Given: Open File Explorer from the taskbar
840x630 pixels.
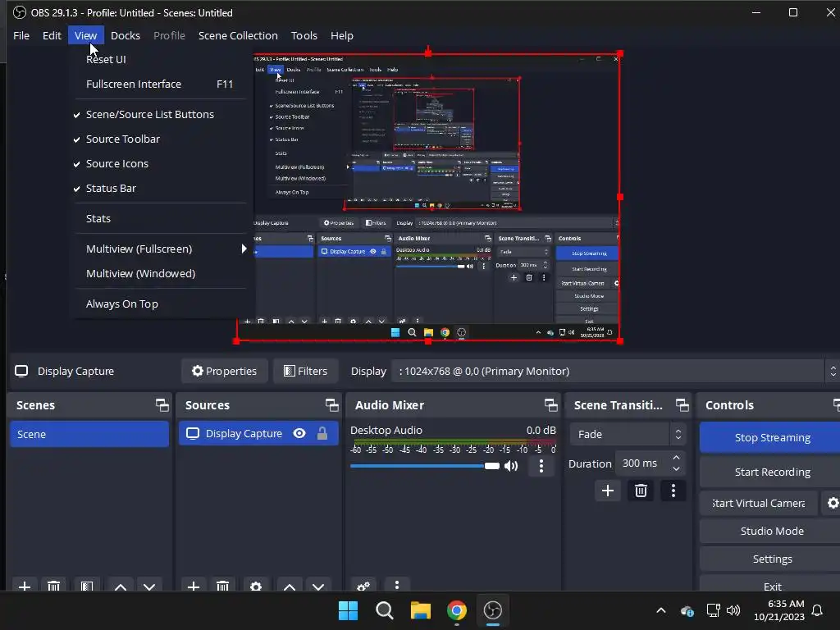Looking at the screenshot, I should click(421, 610).
